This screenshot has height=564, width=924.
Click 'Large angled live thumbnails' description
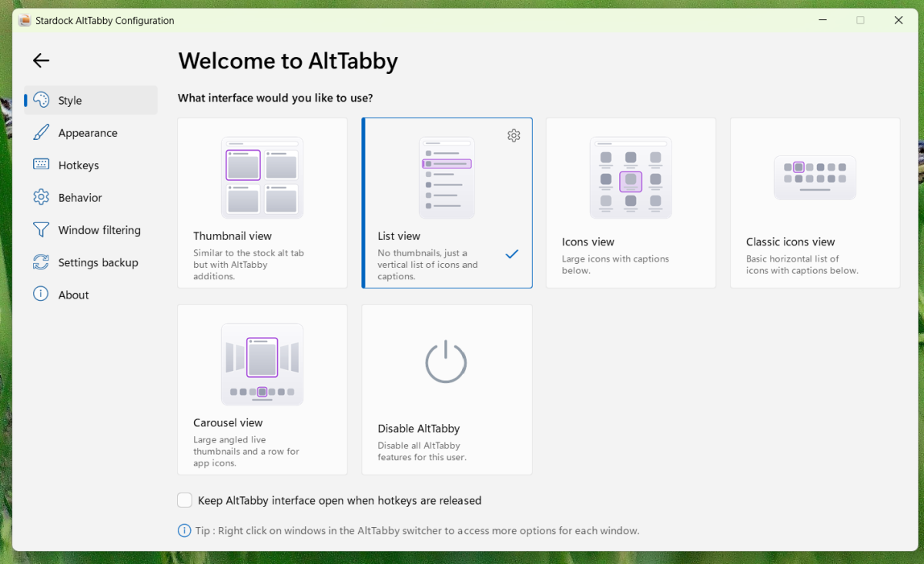click(246, 451)
